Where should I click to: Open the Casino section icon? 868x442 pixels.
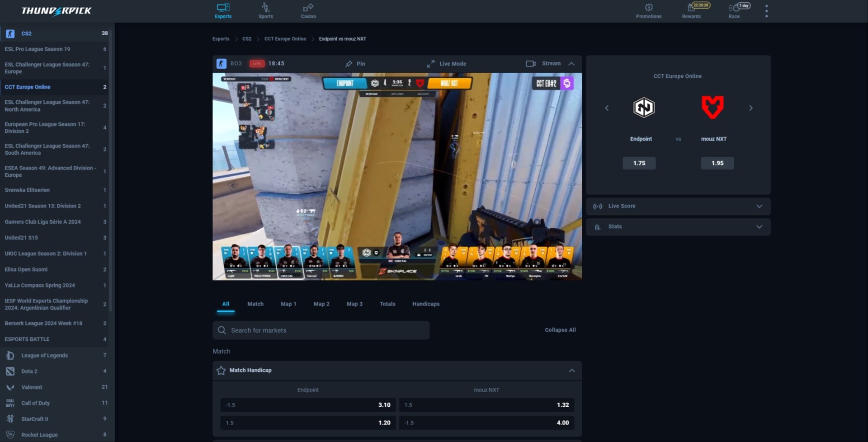coord(308,8)
